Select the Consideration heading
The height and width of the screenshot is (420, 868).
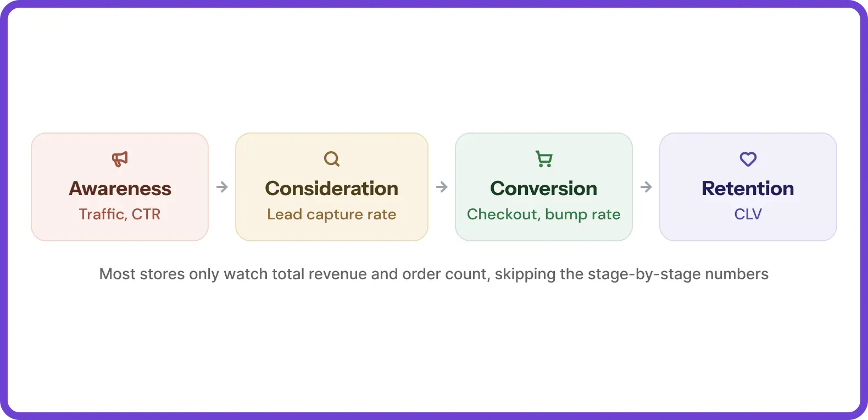pos(332,189)
